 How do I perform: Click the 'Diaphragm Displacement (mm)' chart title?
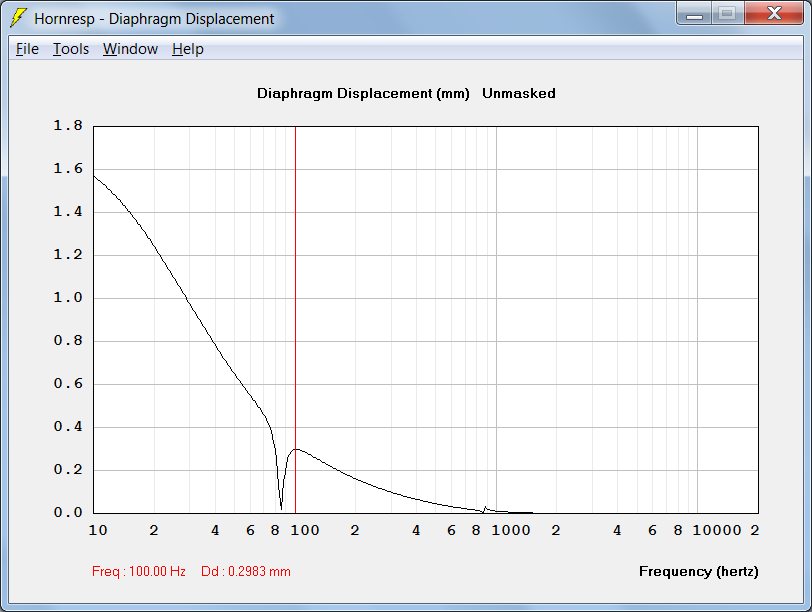coord(363,94)
